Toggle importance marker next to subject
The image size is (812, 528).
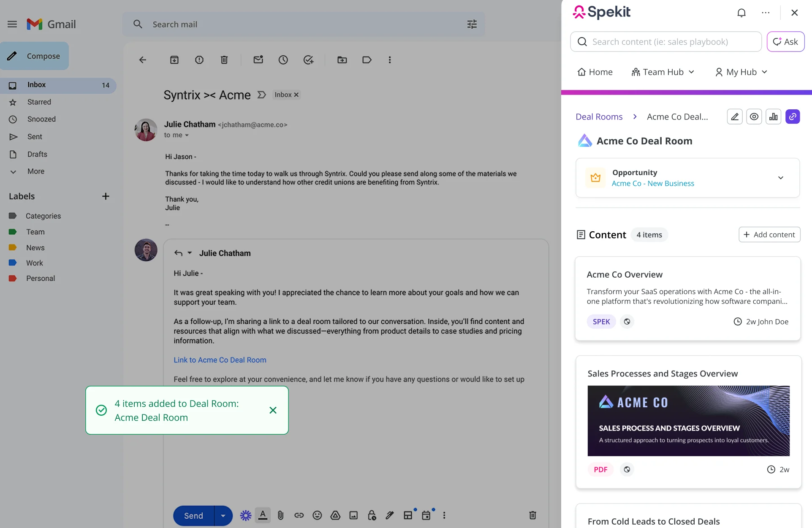(x=261, y=95)
